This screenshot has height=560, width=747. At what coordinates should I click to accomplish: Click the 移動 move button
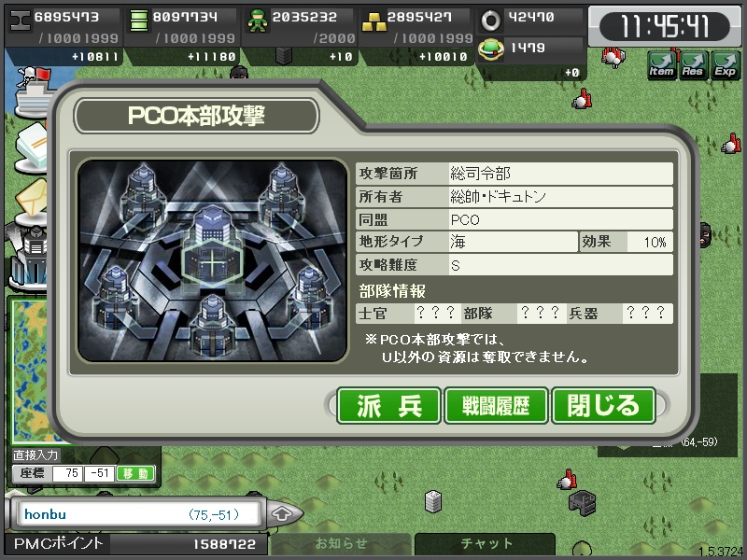pos(135,473)
